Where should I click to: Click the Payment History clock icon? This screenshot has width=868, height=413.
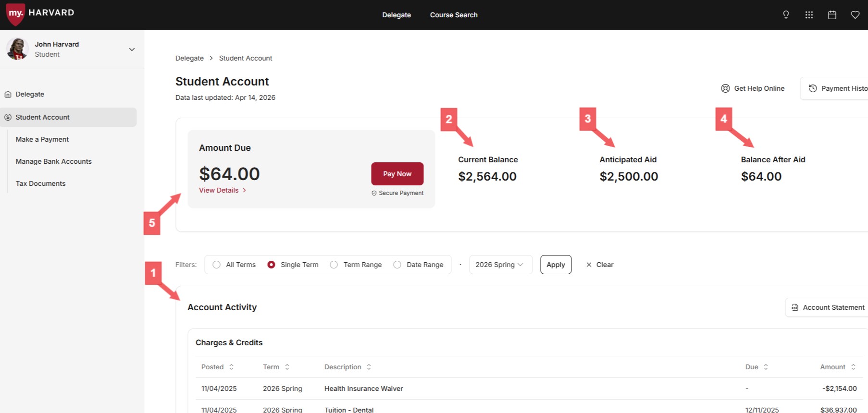point(813,88)
